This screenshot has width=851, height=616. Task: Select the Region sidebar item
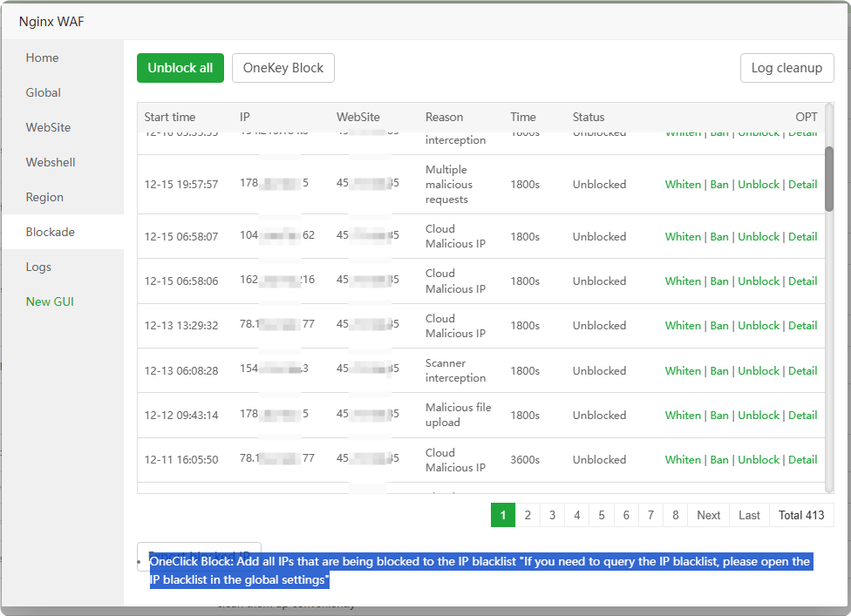coord(44,197)
